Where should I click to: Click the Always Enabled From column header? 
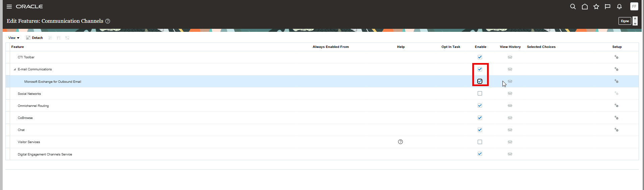pyautogui.click(x=331, y=47)
